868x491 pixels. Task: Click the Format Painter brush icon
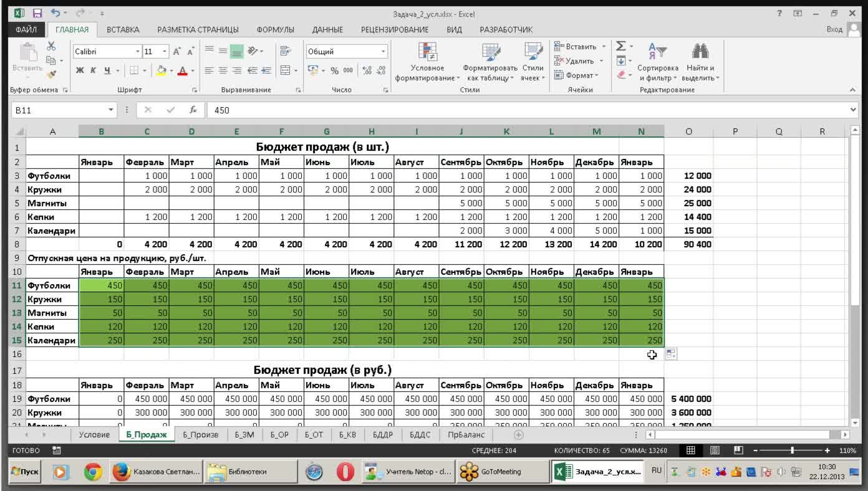point(52,74)
